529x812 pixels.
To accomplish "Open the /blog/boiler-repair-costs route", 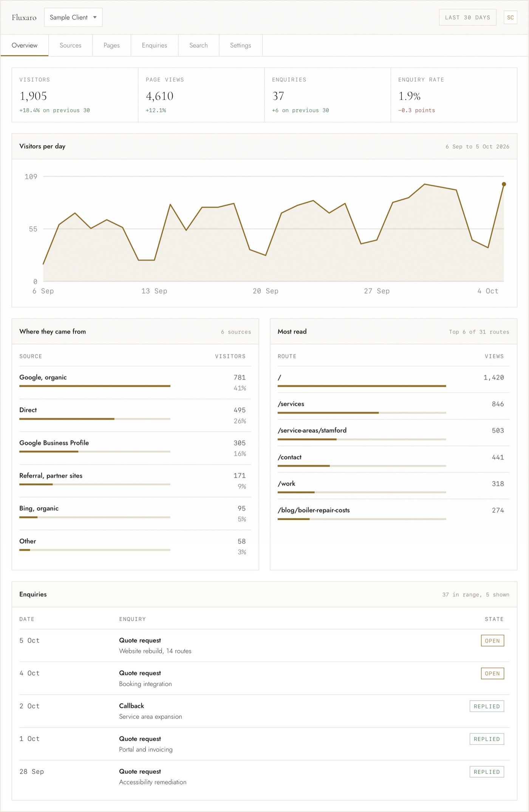I will click(x=314, y=510).
